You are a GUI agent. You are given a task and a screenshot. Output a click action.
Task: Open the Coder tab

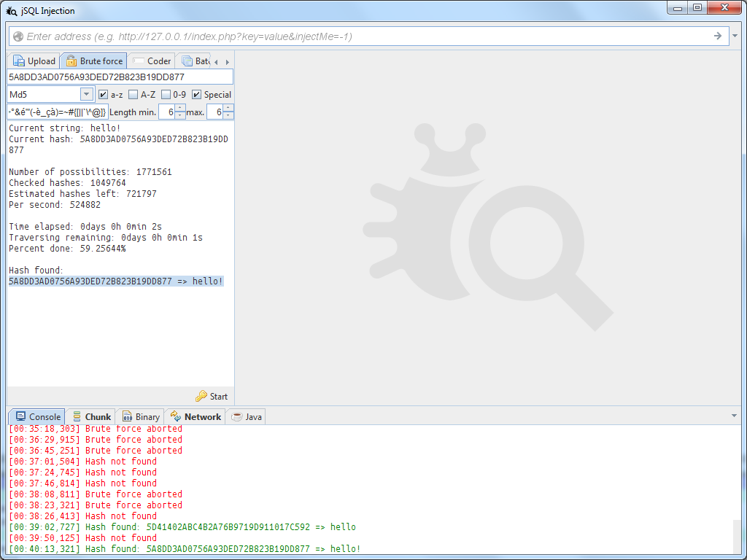point(152,61)
